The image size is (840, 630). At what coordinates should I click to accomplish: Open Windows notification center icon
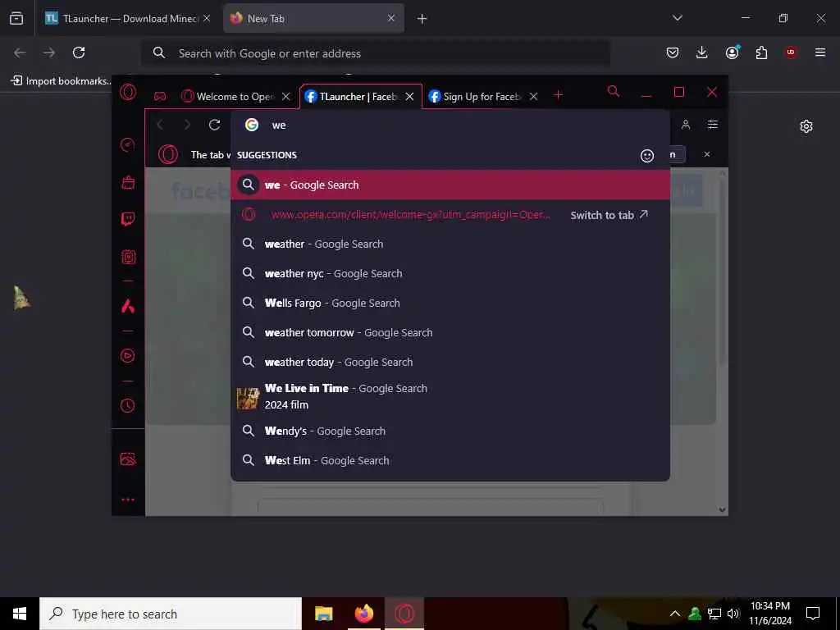coord(813,614)
